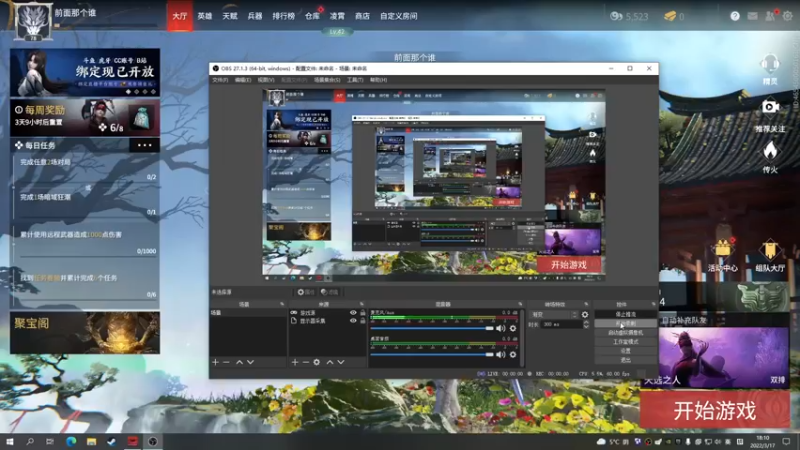Open the 每周奖励 weekly reward panel
This screenshot has width=800, height=450.
pos(85,118)
